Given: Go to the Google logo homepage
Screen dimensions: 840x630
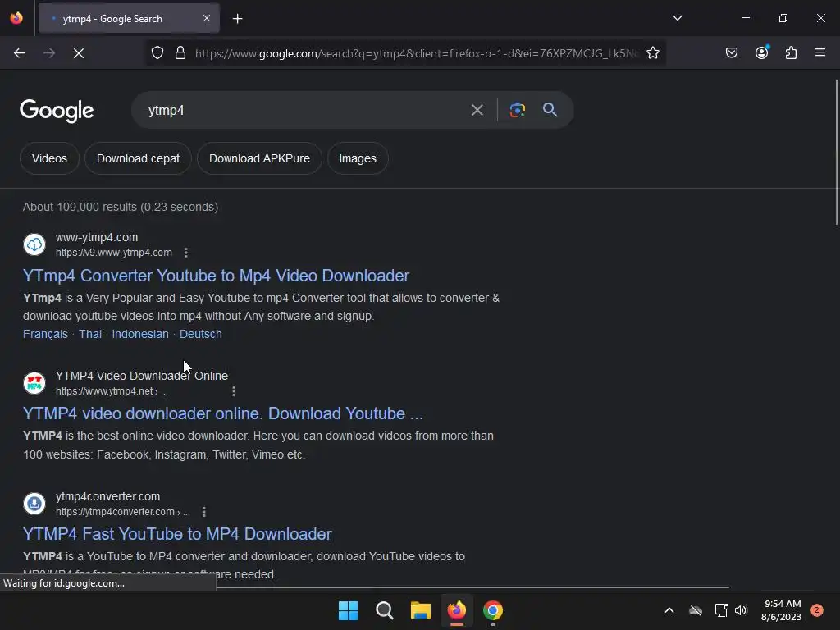Looking at the screenshot, I should coord(57,111).
